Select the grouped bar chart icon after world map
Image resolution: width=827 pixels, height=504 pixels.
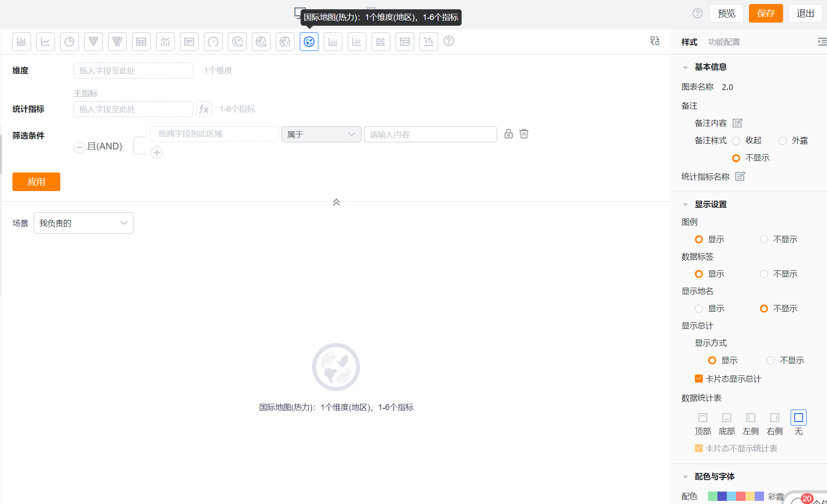[333, 42]
